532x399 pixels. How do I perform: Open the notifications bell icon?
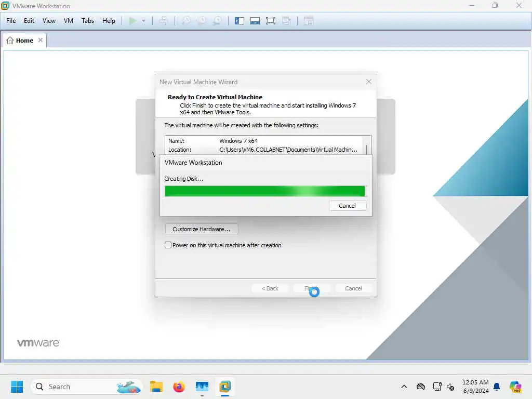pyautogui.click(x=497, y=387)
